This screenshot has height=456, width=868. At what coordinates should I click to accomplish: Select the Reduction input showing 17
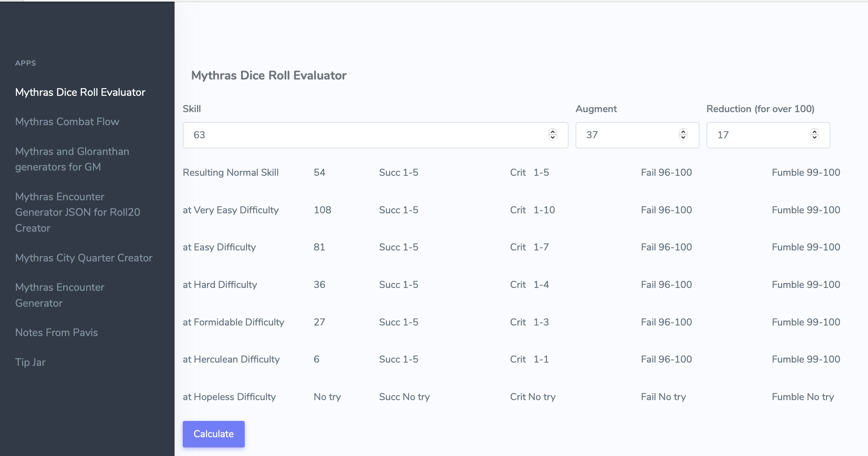tap(759, 135)
